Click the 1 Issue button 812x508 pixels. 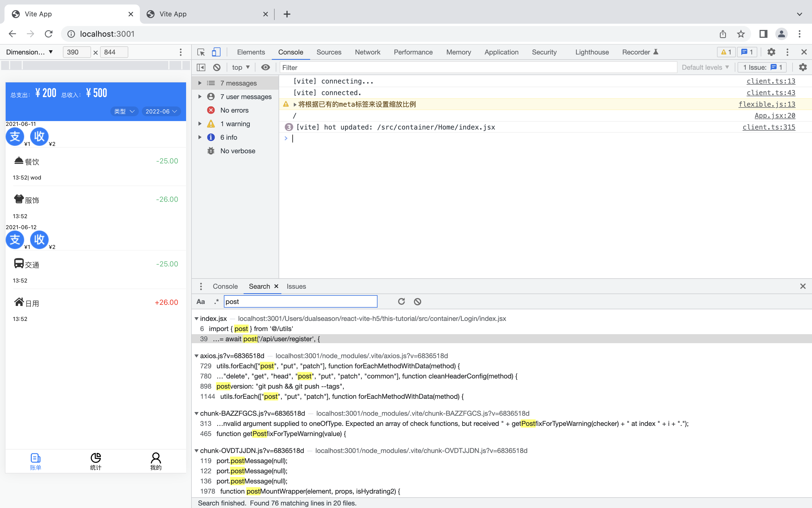pos(762,67)
